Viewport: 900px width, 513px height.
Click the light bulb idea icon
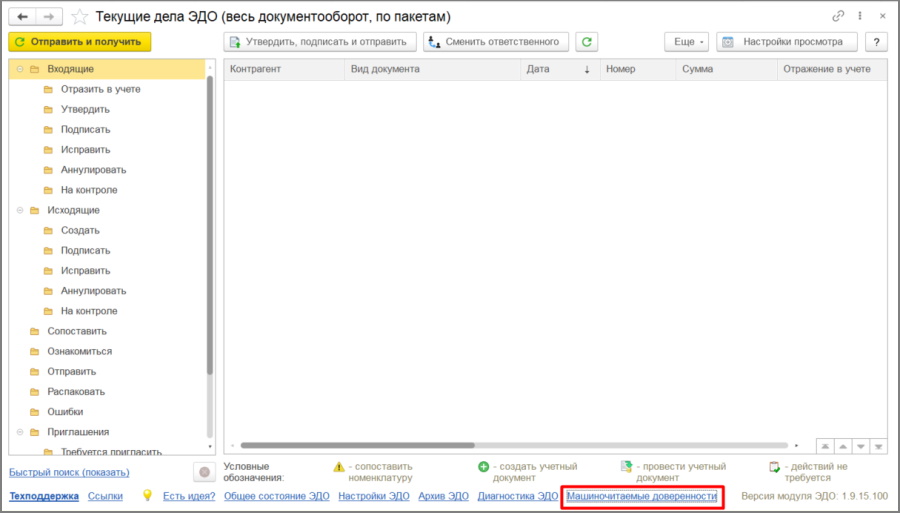pos(148,495)
